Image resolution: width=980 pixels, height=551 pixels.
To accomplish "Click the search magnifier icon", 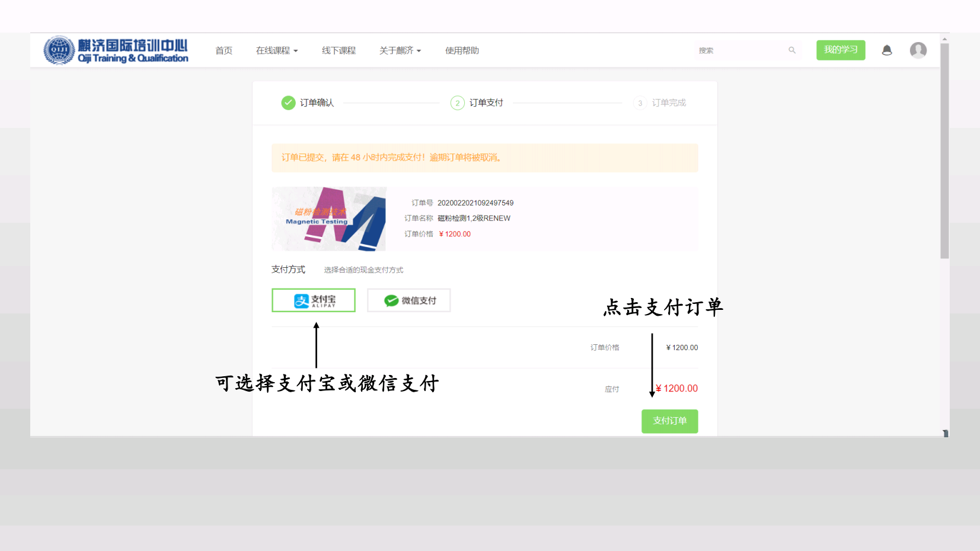I will [791, 50].
